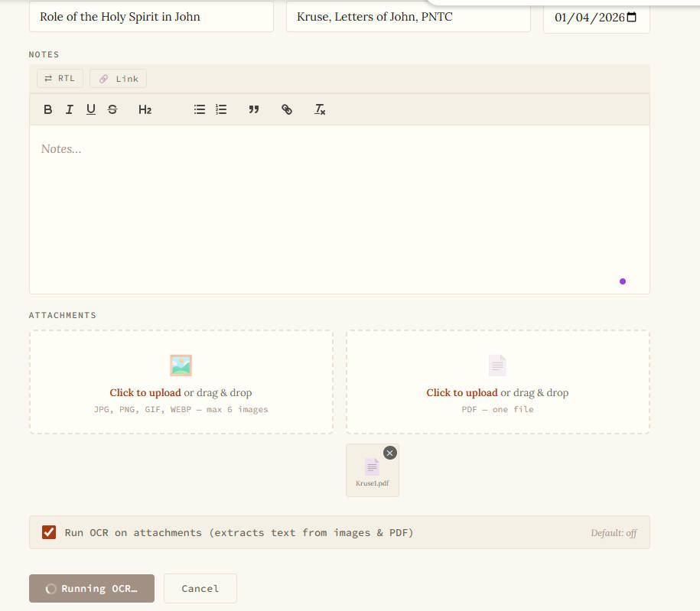Click to upload a PDF file

[x=497, y=382]
